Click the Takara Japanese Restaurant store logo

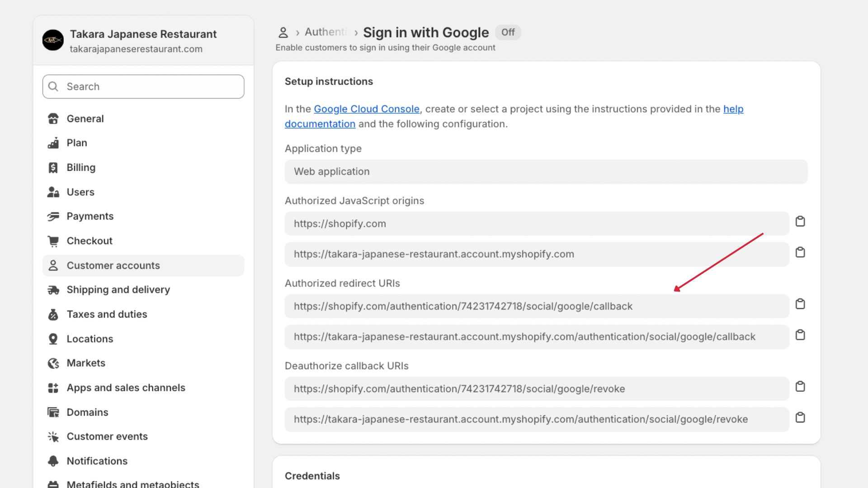point(53,40)
